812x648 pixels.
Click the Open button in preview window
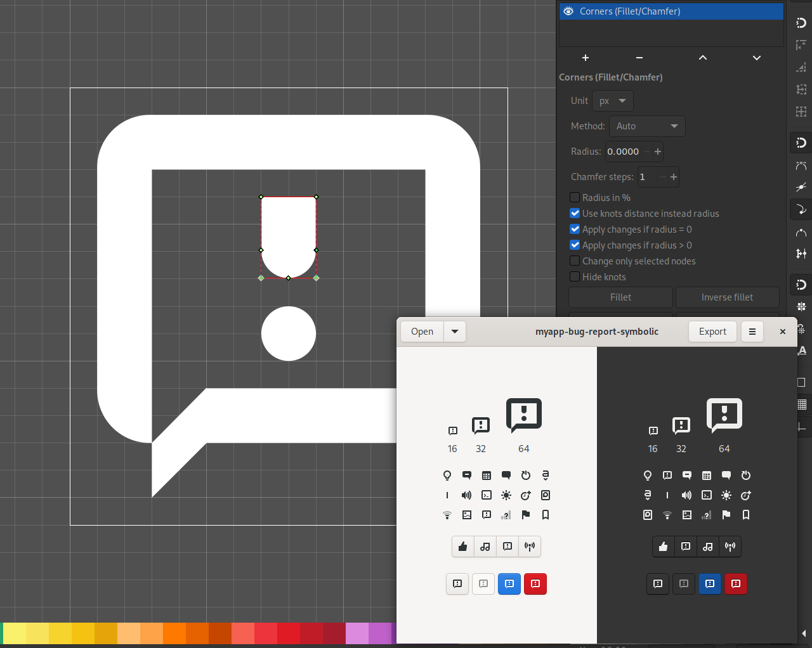point(422,332)
